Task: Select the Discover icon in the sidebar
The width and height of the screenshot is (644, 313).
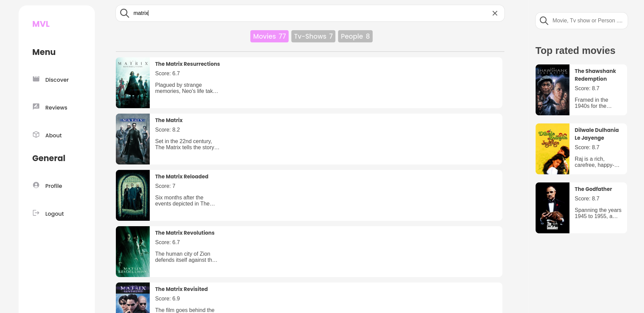Action: [36, 79]
